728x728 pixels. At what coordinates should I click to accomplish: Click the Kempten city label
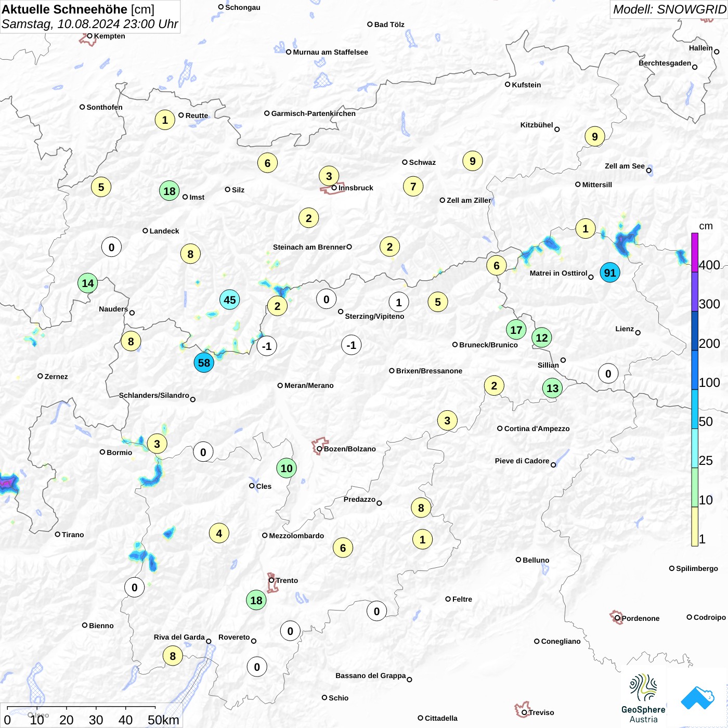pos(109,36)
